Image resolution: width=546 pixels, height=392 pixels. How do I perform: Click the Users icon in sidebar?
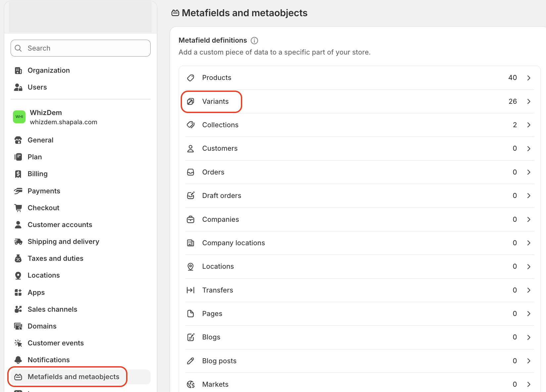click(x=18, y=87)
